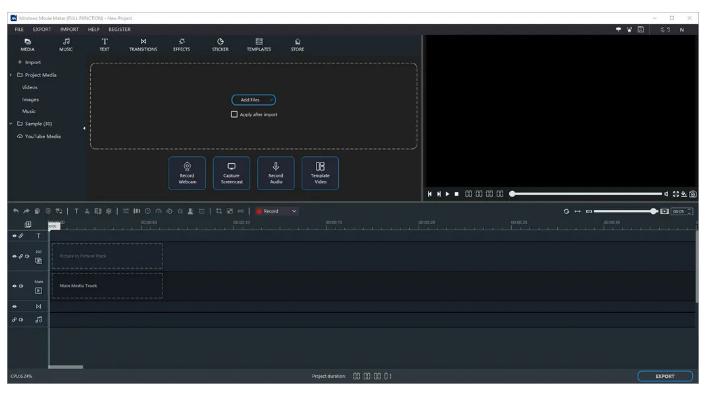
Task: Click the preview playback progress slider
Action: coord(586,194)
